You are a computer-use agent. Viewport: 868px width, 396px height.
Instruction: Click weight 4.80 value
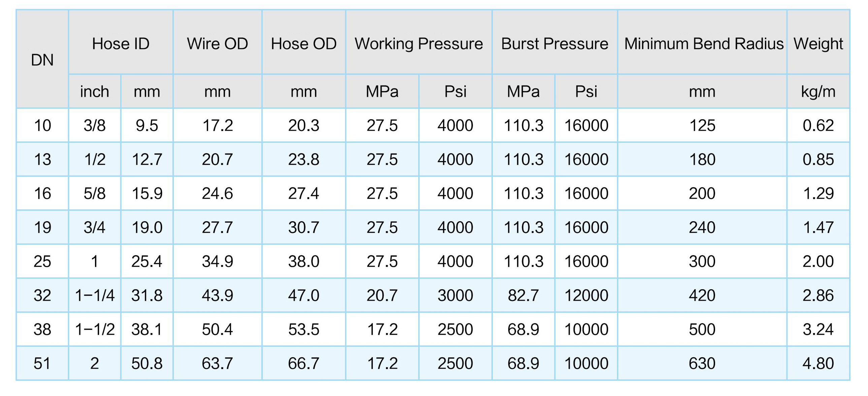(818, 363)
